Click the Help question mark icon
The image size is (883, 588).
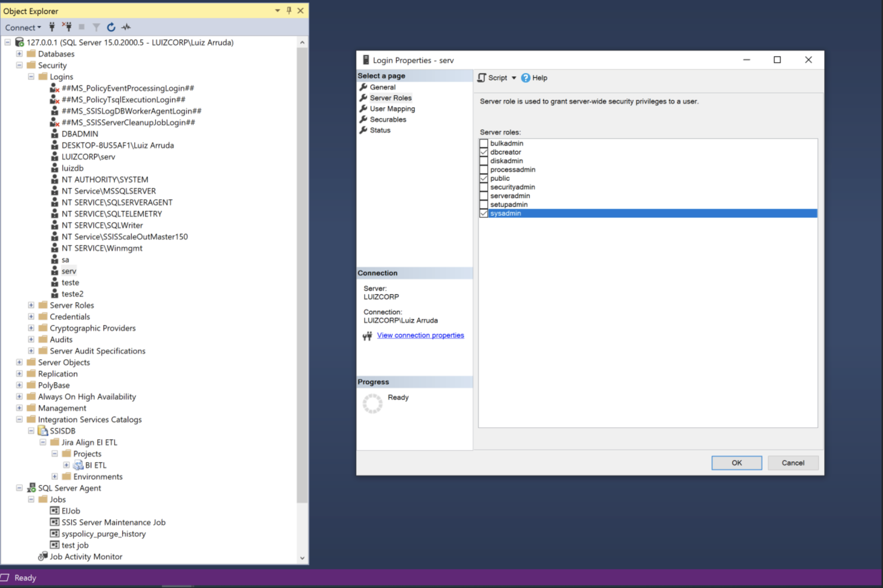(526, 78)
